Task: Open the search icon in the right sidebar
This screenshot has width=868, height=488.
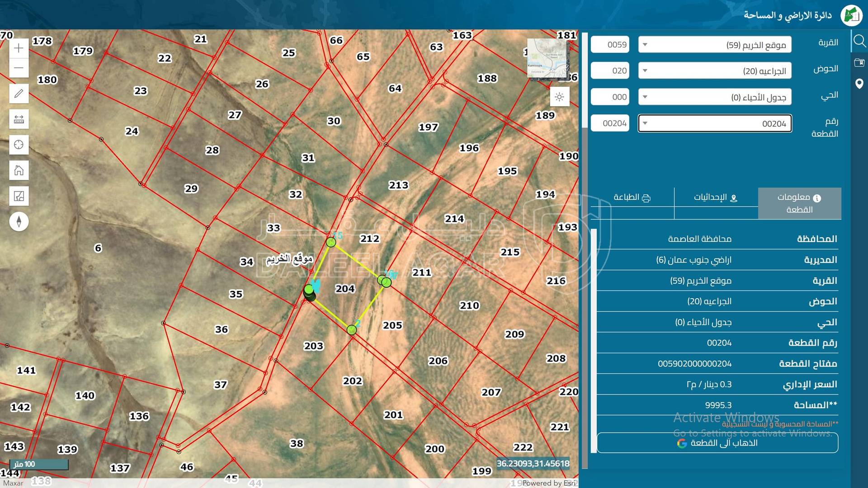Action: click(x=859, y=42)
